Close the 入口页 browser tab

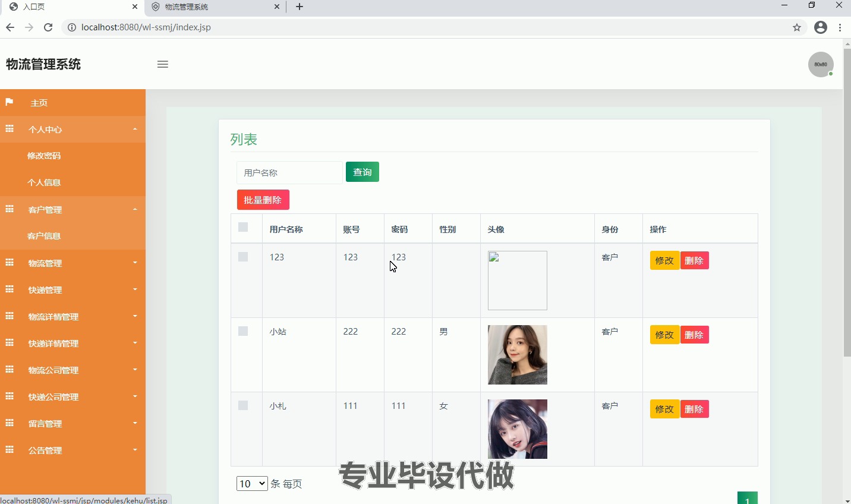coord(135,7)
